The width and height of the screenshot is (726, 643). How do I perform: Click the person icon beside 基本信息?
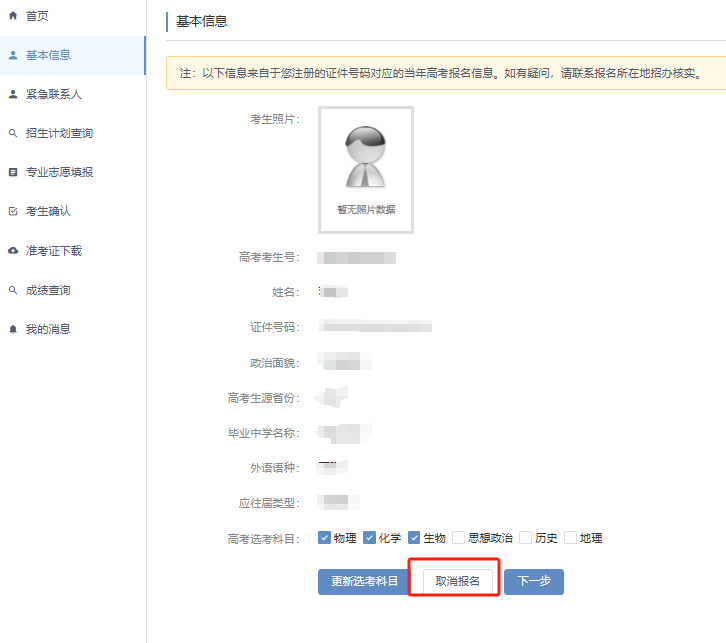click(13, 55)
